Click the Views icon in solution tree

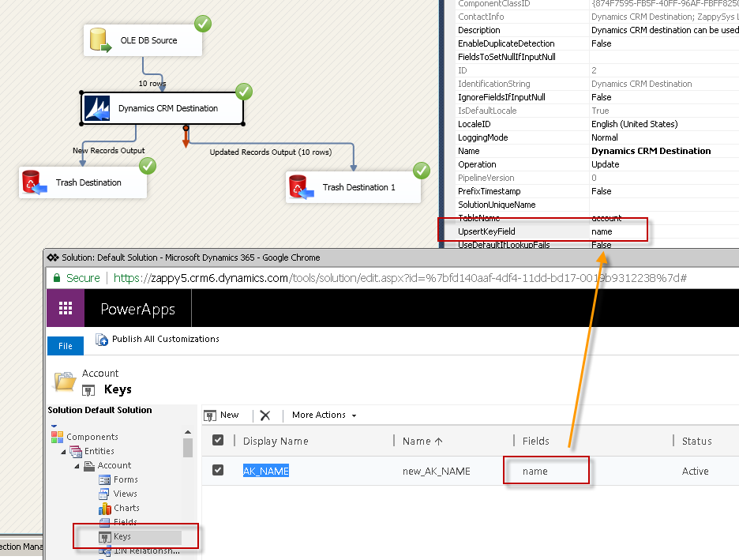(104, 494)
